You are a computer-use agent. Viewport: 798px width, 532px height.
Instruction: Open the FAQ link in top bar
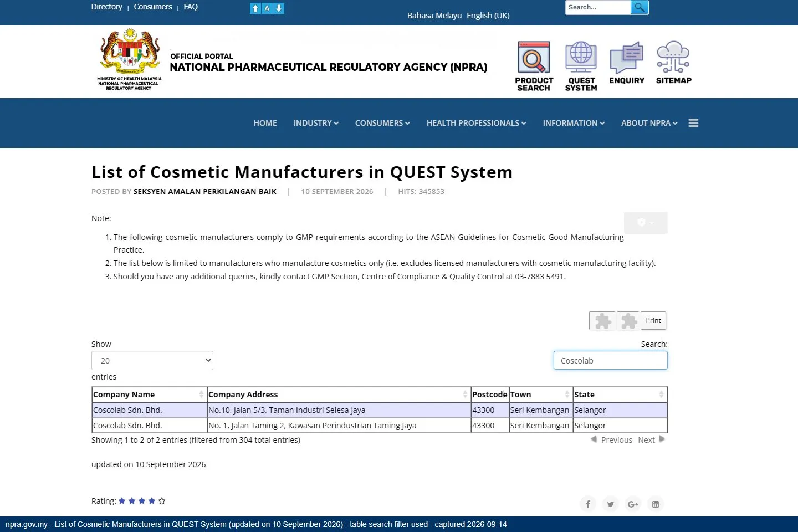tap(191, 7)
